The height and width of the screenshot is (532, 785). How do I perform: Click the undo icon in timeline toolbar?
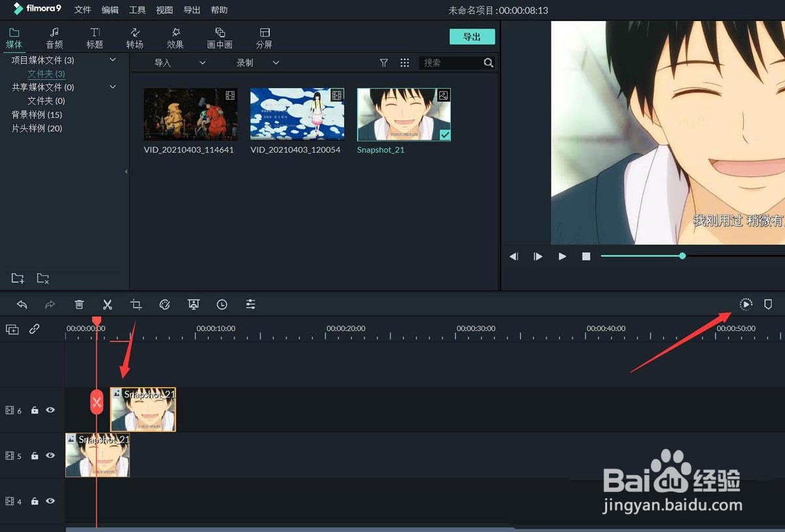(x=22, y=305)
